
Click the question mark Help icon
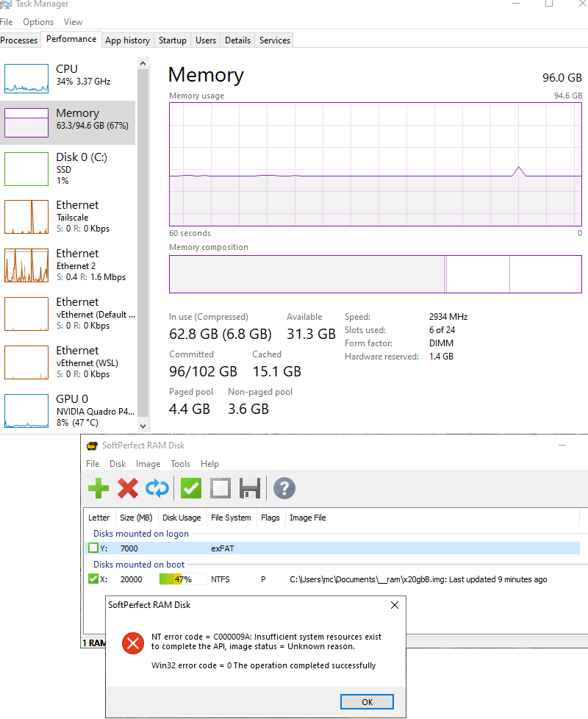tap(284, 488)
